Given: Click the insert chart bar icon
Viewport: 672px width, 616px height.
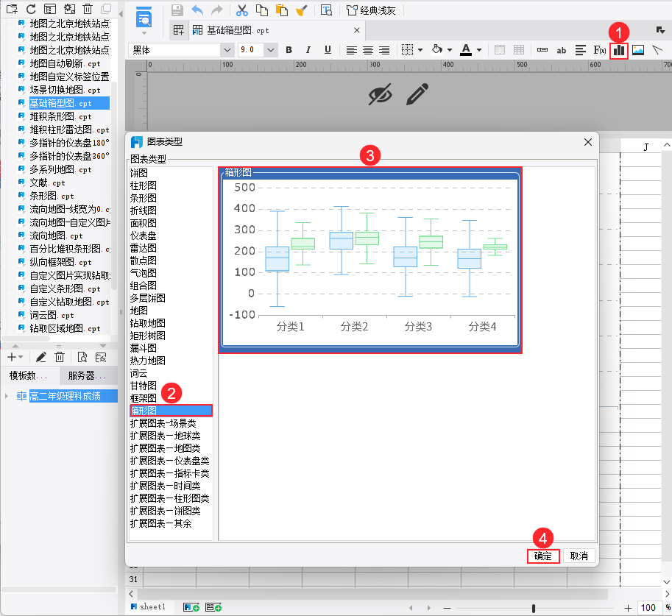Looking at the screenshot, I should coord(619,51).
